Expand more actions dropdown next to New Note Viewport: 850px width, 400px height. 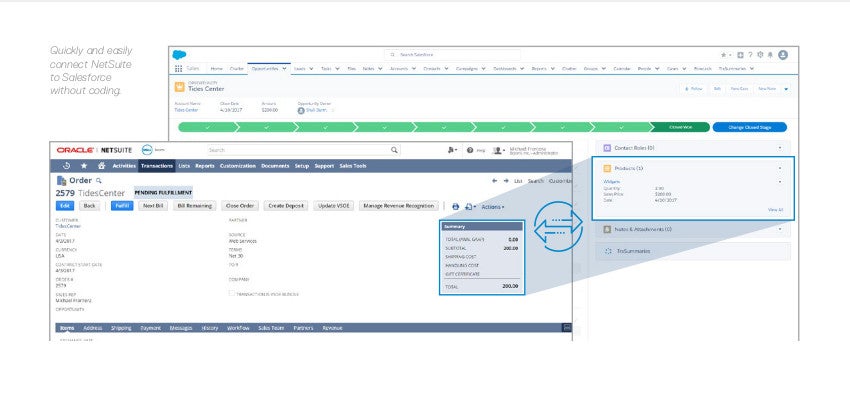[x=786, y=88]
